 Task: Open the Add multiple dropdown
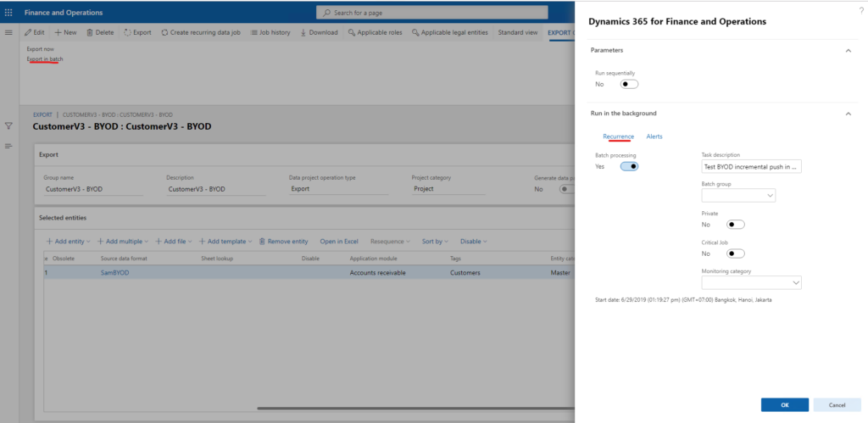click(x=123, y=242)
